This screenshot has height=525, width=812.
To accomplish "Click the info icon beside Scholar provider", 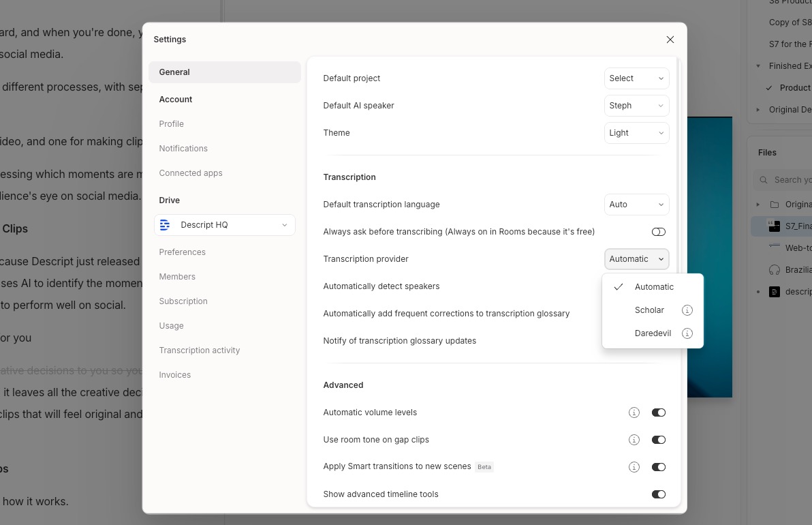I will pyautogui.click(x=687, y=310).
